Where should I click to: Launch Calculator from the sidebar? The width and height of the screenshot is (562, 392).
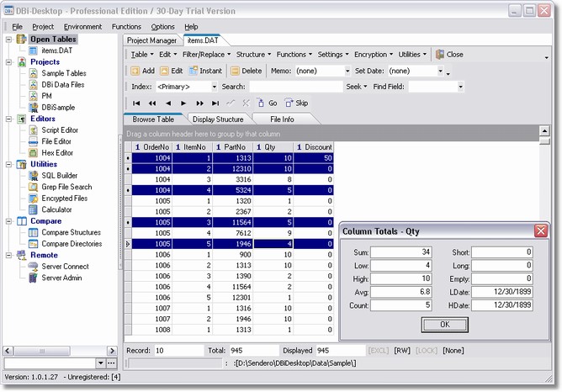pyautogui.click(x=56, y=209)
